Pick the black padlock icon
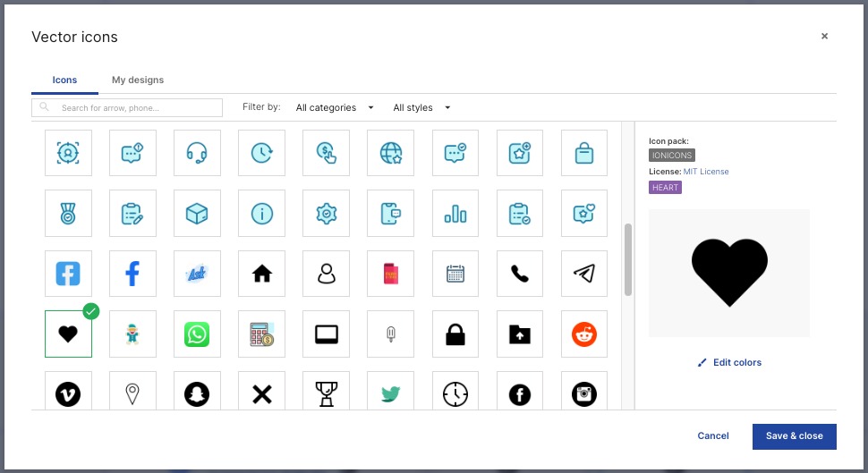Image resolution: width=868 pixels, height=473 pixels. tap(455, 334)
